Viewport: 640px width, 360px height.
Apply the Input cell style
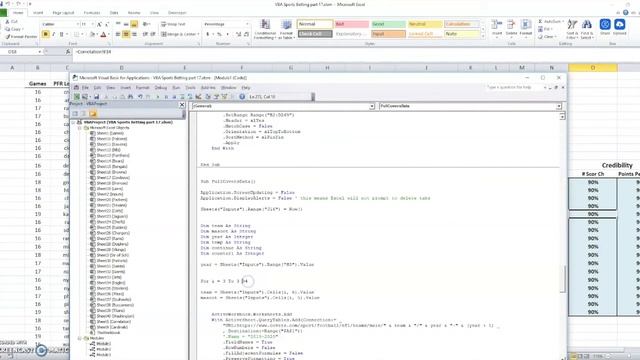coord(388,34)
